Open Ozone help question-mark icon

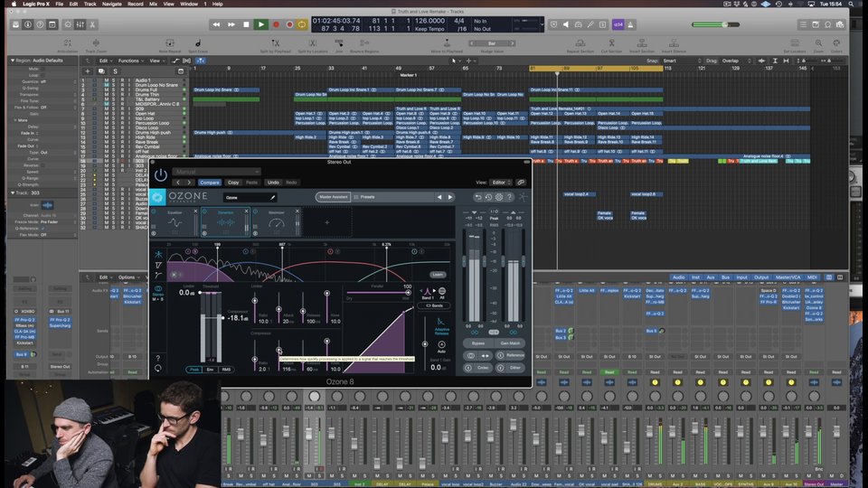pos(509,197)
